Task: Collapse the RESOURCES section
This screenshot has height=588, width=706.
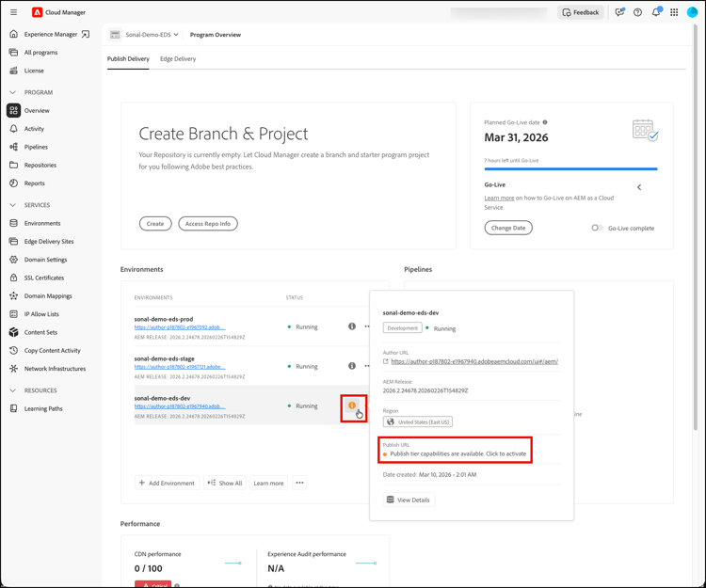Action: click(12, 390)
